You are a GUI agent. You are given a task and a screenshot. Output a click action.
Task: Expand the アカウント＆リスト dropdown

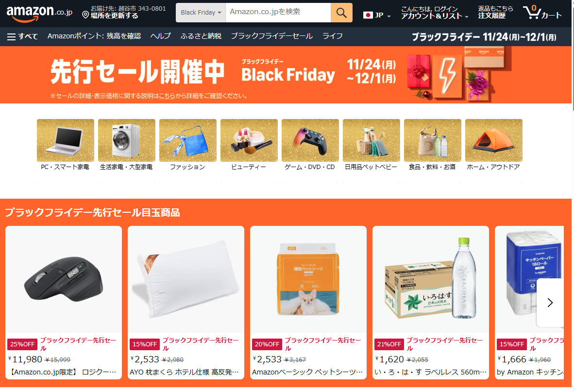(x=435, y=13)
